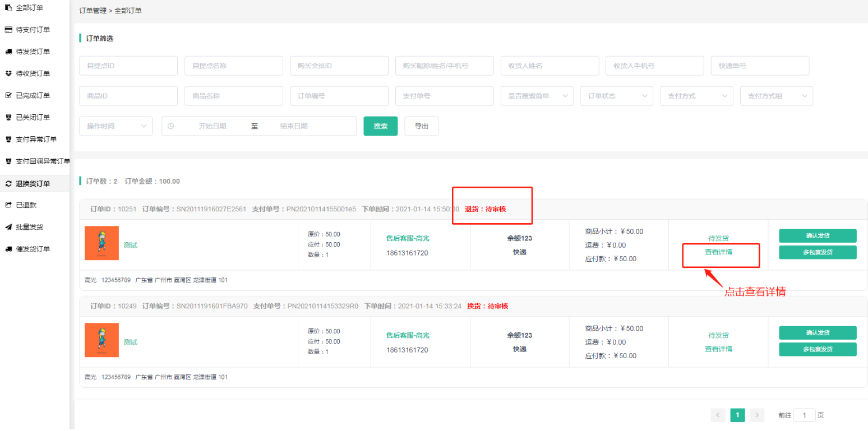
Task: Click 确认发货 for order 10249
Action: click(818, 332)
